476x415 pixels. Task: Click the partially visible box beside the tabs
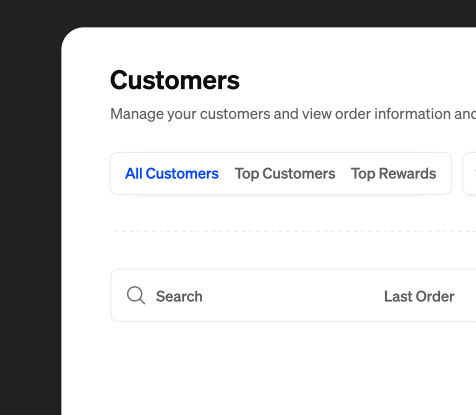coord(469,173)
